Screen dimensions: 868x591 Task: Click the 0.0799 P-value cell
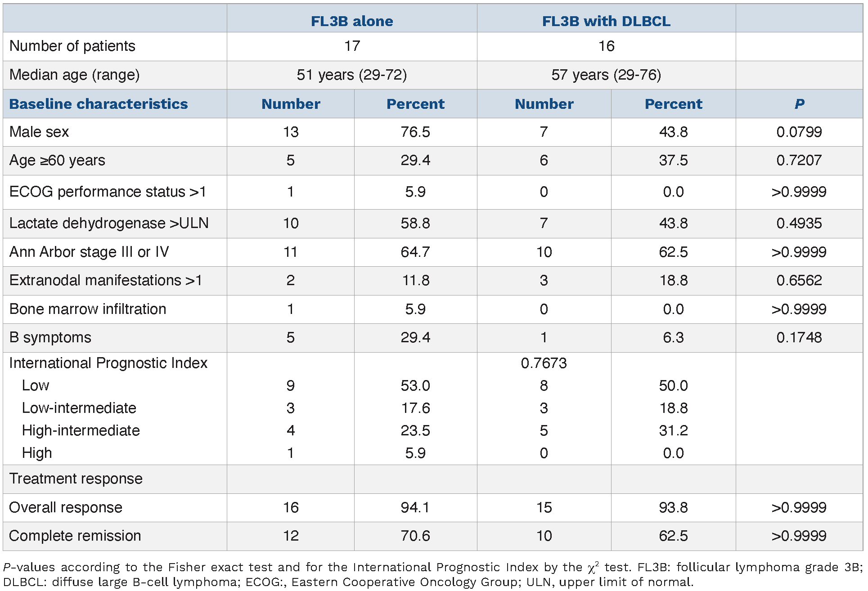coord(799,132)
